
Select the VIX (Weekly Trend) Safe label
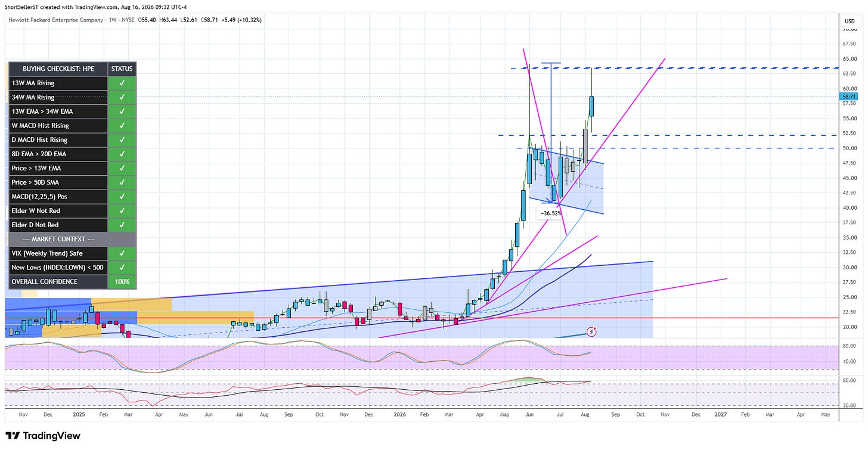(x=47, y=253)
